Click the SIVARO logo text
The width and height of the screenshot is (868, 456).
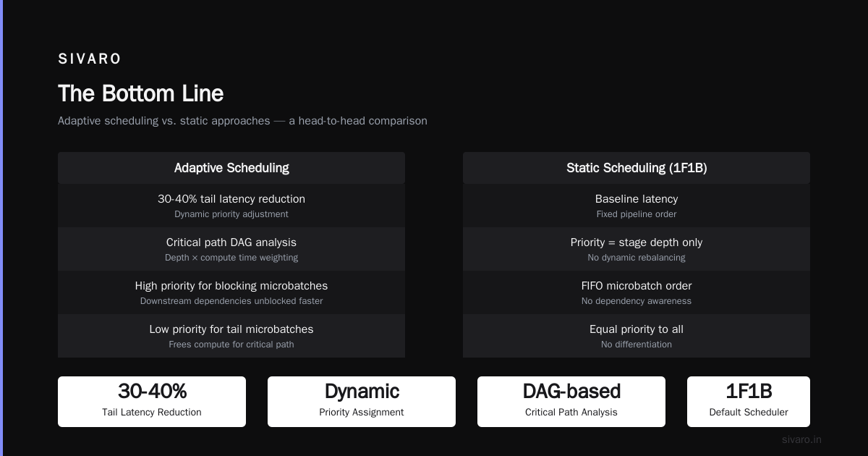coord(90,59)
